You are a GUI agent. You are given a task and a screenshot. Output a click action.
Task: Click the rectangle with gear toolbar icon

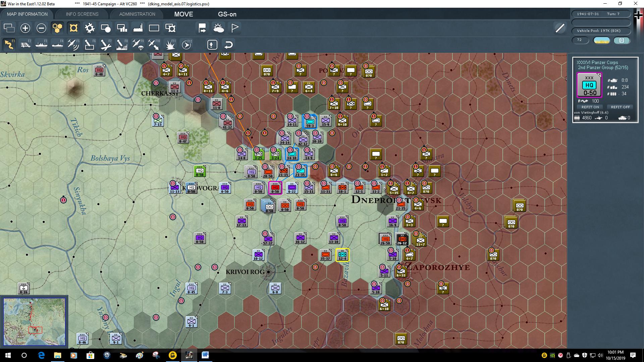pyautogui.click(x=170, y=28)
